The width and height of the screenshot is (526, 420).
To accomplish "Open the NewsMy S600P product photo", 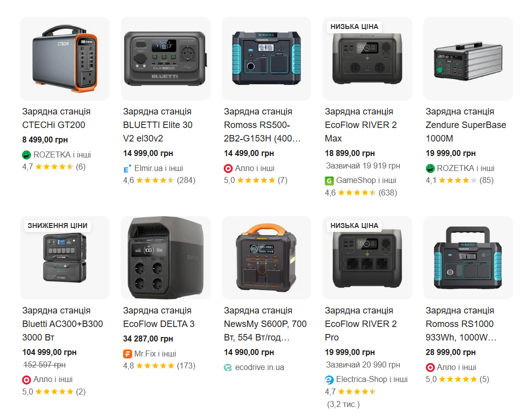I will click(x=266, y=257).
